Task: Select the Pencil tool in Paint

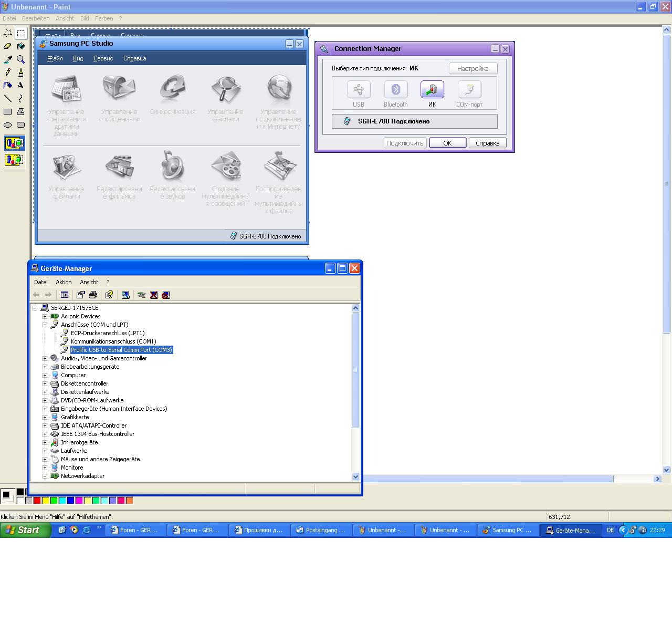Action: coord(8,72)
